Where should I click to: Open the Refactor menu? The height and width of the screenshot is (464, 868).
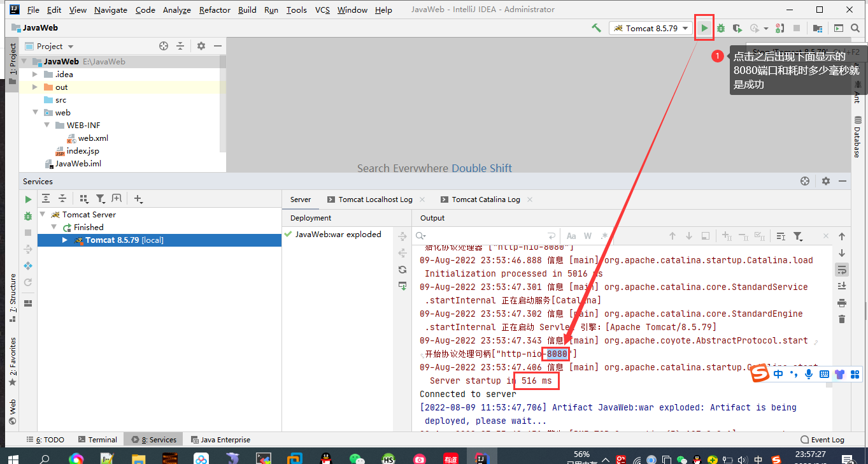click(x=215, y=10)
